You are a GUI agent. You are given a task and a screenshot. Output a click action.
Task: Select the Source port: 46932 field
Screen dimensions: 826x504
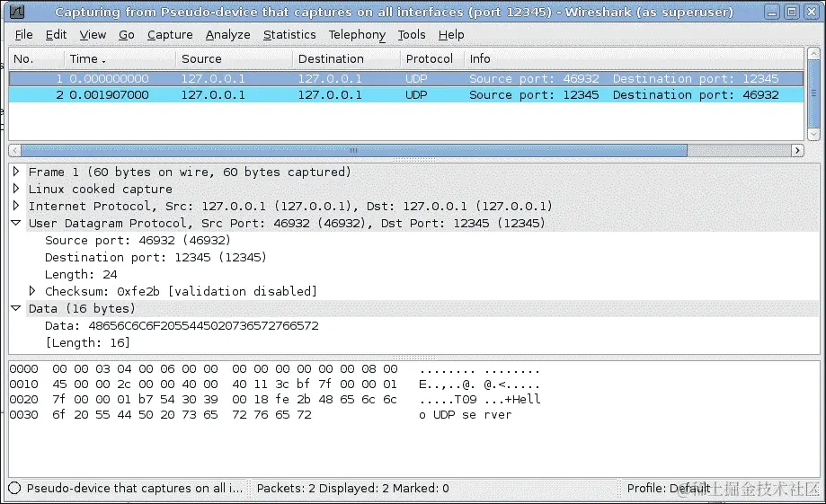coord(138,240)
